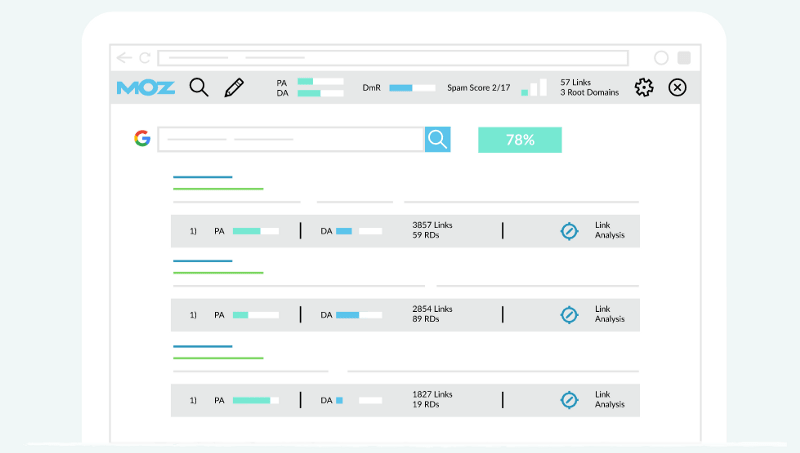
Task: Close the MozBar with the X icon
Action: [x=678, y=87]
